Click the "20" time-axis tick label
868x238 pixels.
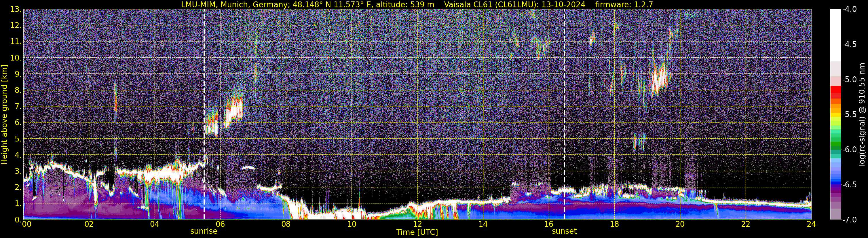tap(680, 224)
